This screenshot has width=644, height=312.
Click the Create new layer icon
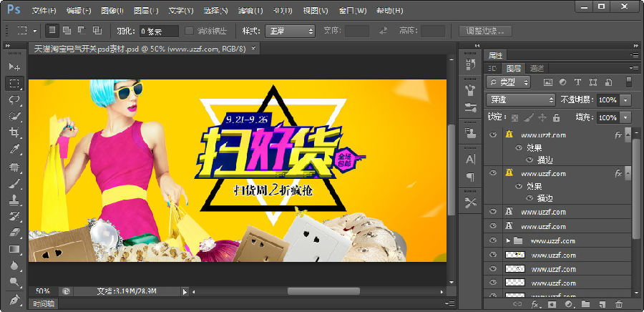[x=602, y=304]
